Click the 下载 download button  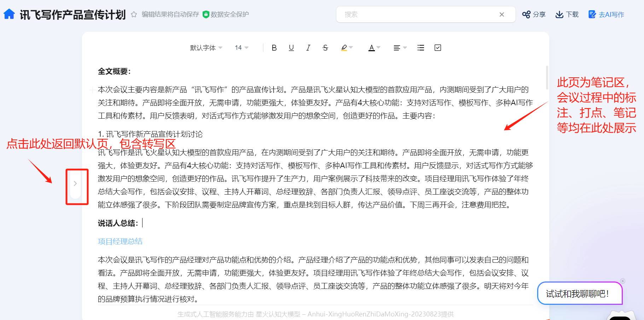pos(567,14)
